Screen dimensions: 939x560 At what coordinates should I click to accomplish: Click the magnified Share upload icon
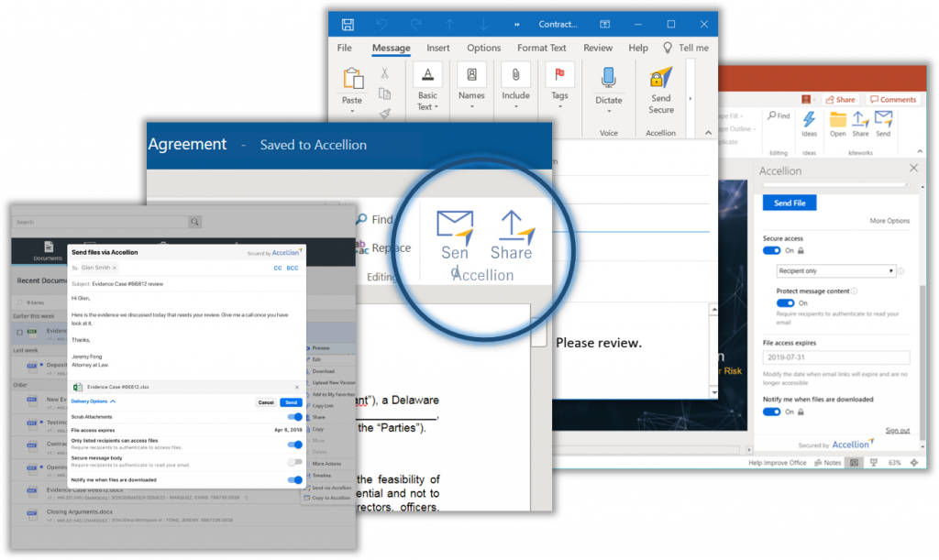tap(512, 228)
